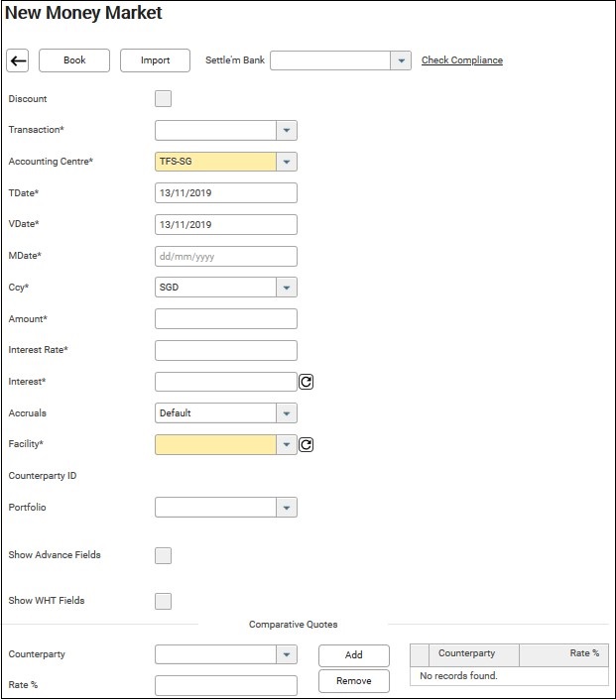
Task: Click refresh icon next to Interest field
Action: (x=307, y=382)
